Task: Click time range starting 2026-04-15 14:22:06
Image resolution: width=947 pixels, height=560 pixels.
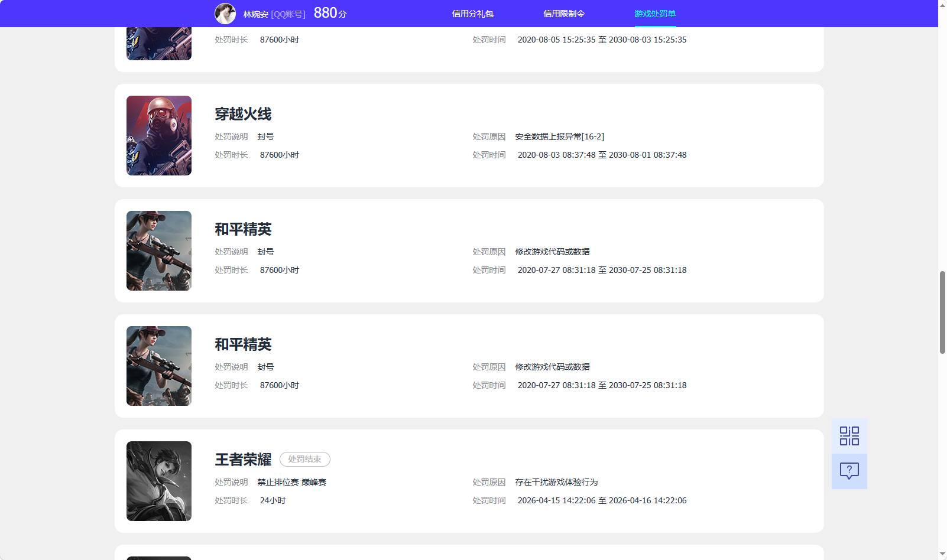Action: coord(602,500)
